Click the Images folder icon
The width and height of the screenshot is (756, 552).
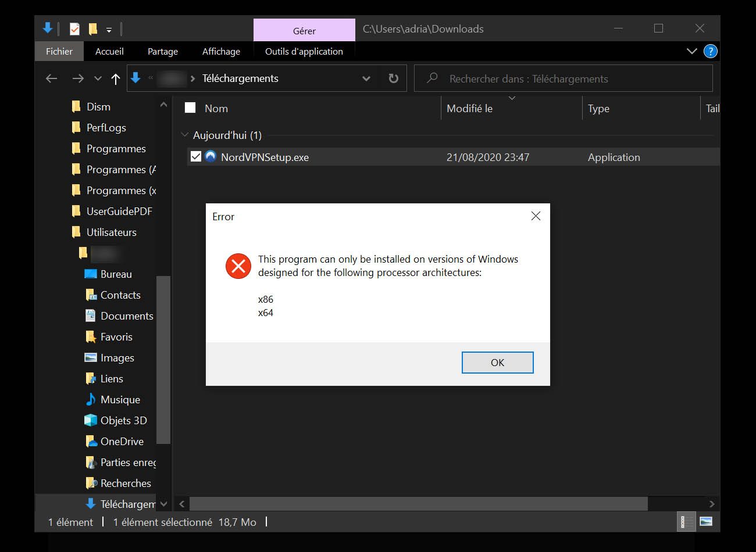coord(91,357)
